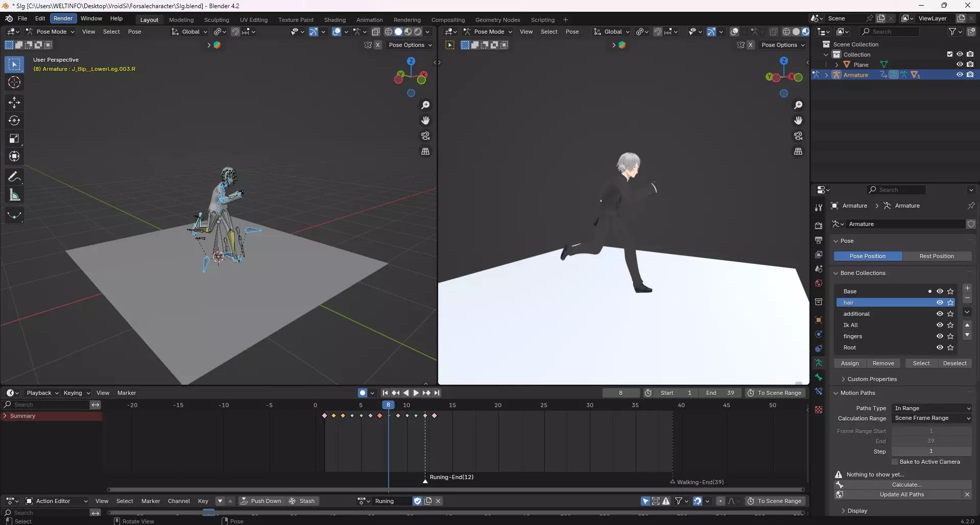
Task: Open Calculation Range dropdown
Action: (932, 418)
